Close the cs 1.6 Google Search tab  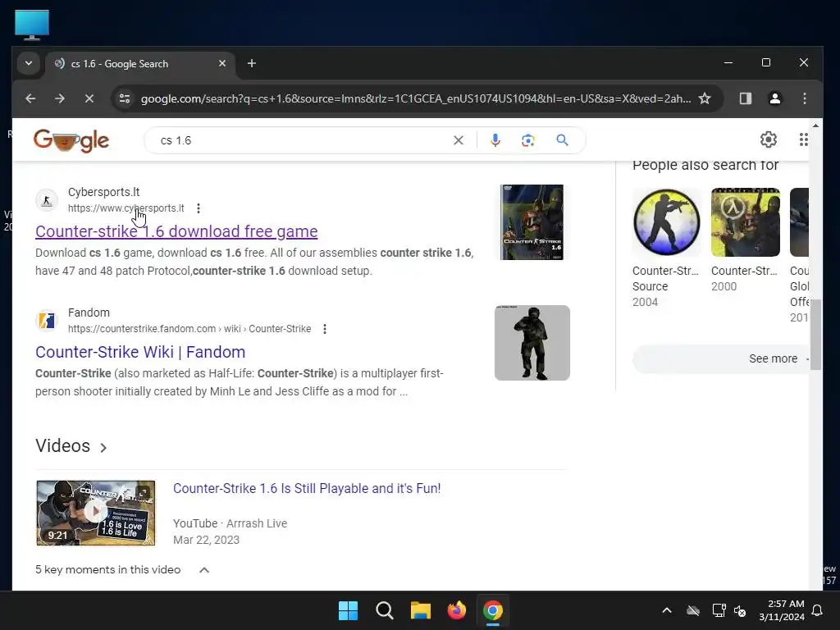click(x=222, y=64)
